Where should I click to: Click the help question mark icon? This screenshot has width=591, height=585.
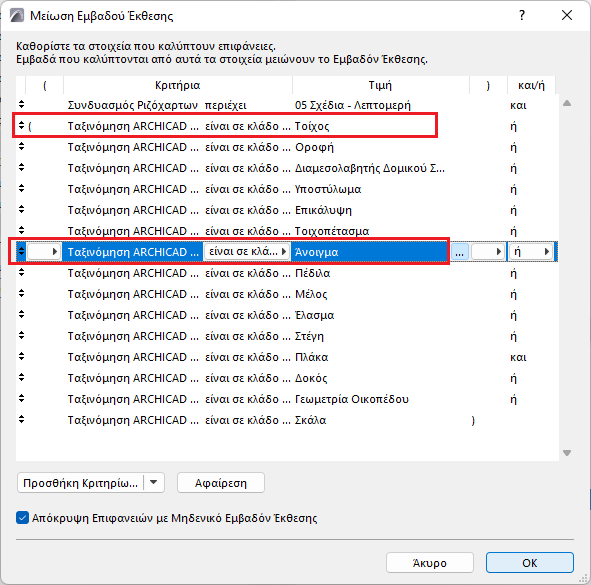(522, 15)
